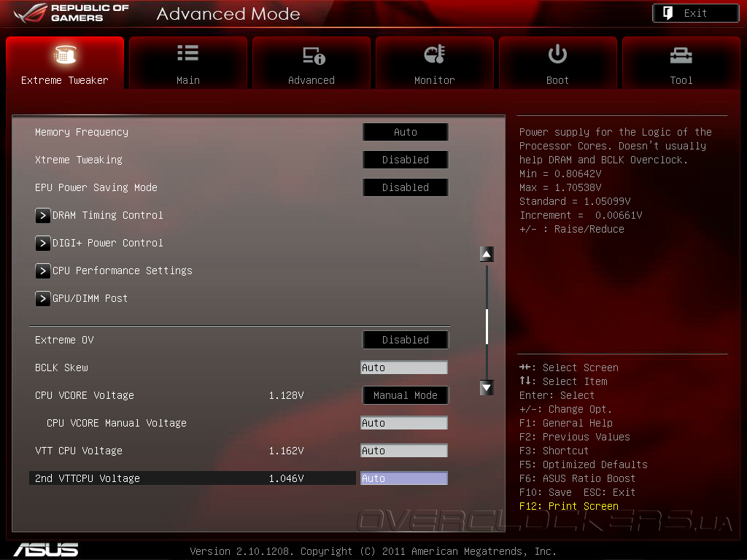Click the Monitor tab gauge icon
Image resolution: width=747 pixels, height=560 pixels.
pos(435,54)
